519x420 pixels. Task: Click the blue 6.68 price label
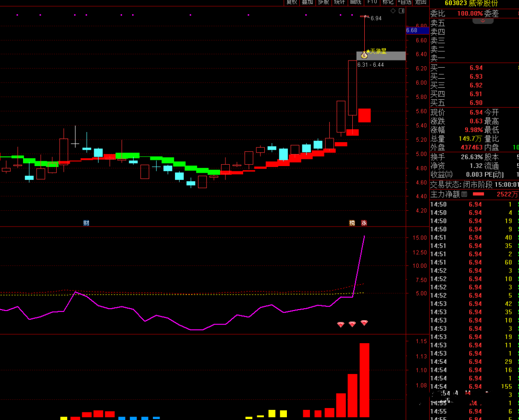(412, 30)
